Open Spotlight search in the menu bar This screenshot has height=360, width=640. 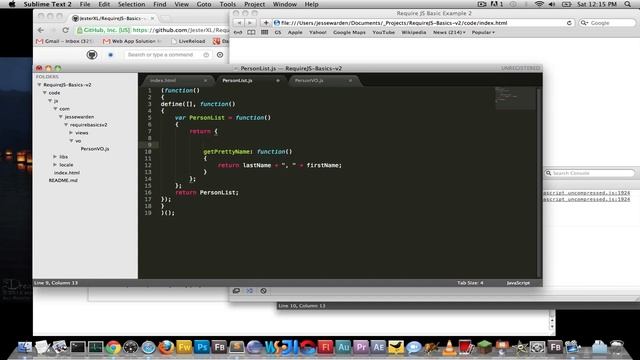pos(628,4)
